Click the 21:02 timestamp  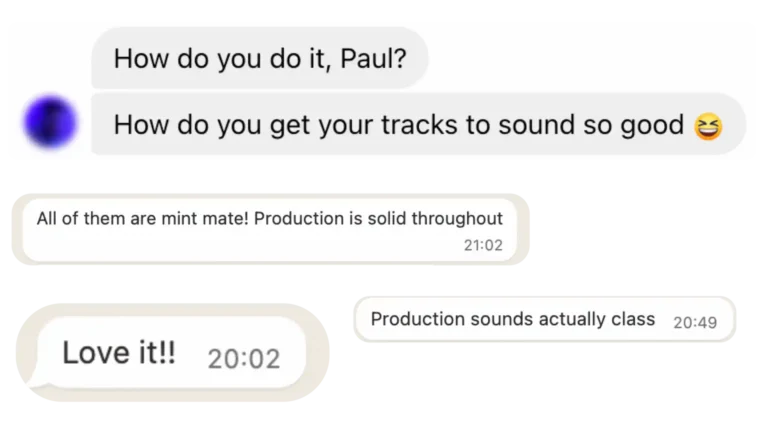tap(483, 245)
